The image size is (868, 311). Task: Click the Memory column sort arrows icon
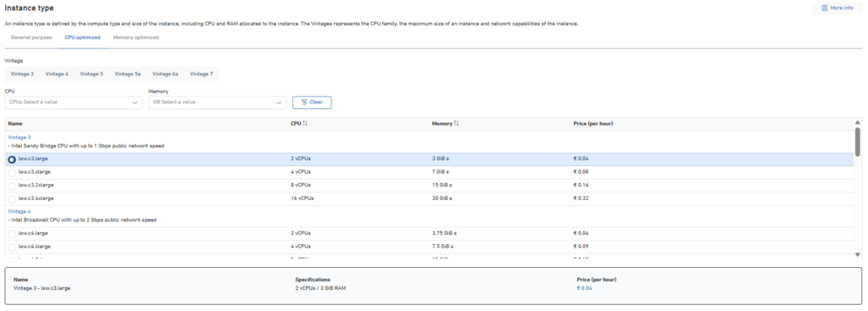point(456,124)
